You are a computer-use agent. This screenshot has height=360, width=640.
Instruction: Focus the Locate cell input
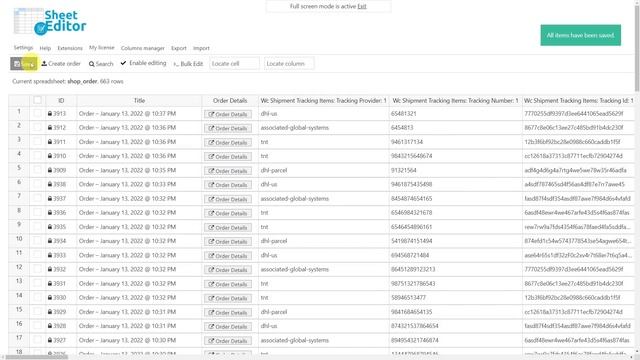tap(234, 64)
